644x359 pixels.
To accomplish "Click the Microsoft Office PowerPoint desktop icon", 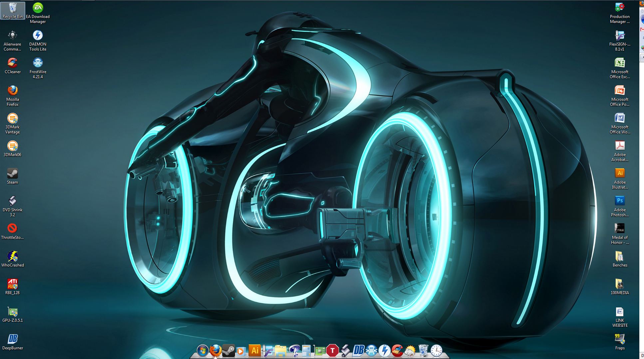I will click(x=620, y=96).
